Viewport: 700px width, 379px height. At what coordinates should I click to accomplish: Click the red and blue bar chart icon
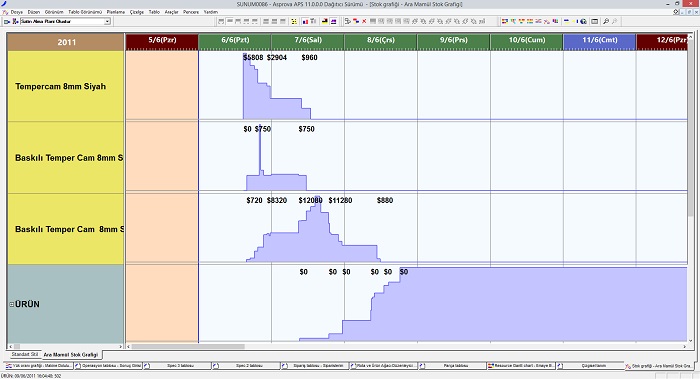[x=305, y=21]
